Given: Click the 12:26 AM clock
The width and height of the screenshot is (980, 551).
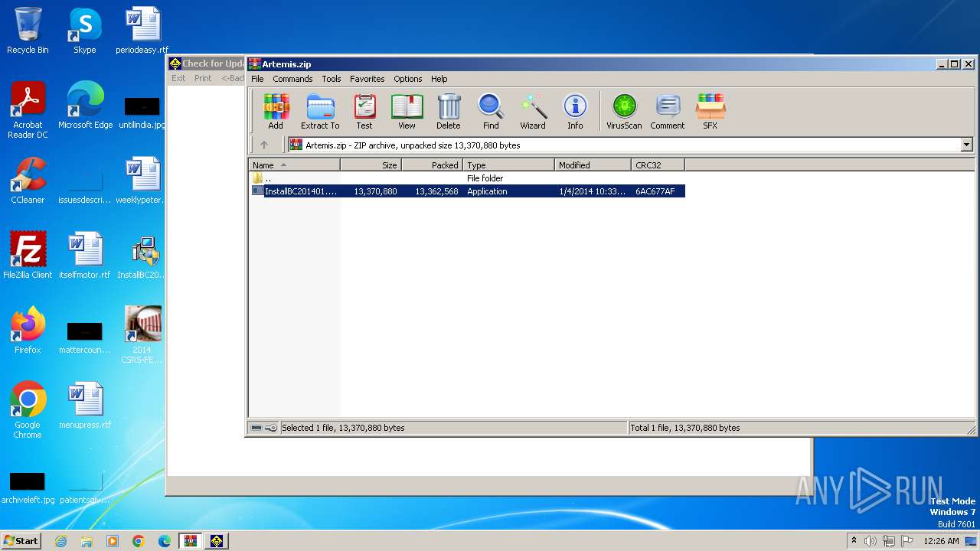Looking at the screenshot, I should click(x=941, y=541).
